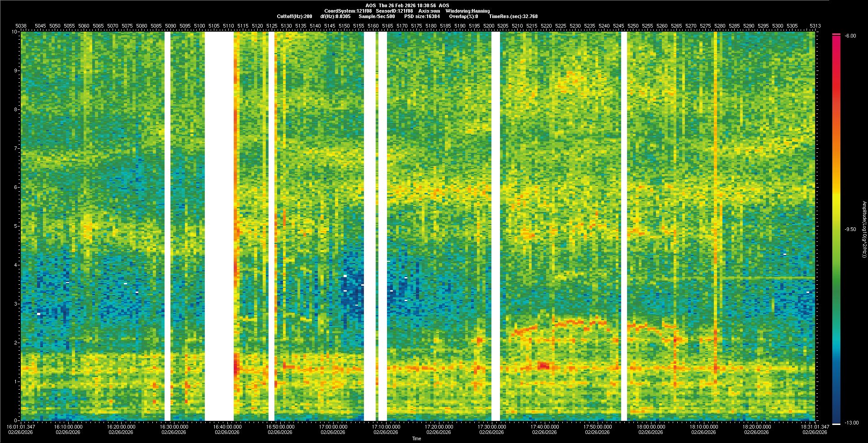The height and width of the screenshot is (443, 868).
Task: Click the top axis label 5313
Action: 815,26
